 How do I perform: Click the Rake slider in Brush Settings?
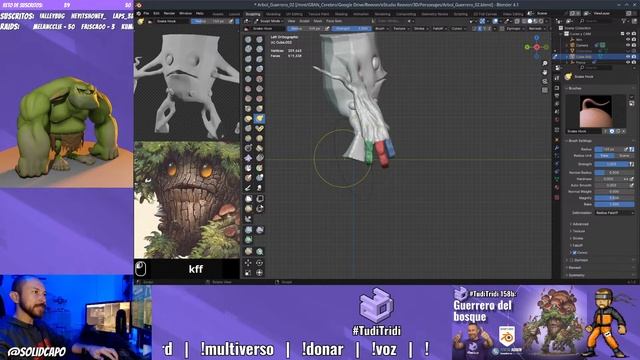(x=614, y=204)
